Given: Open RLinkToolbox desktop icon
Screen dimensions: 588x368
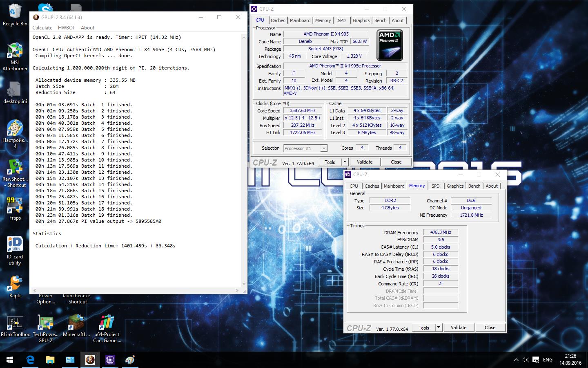Looking at the screenshot, I should 15,326.
